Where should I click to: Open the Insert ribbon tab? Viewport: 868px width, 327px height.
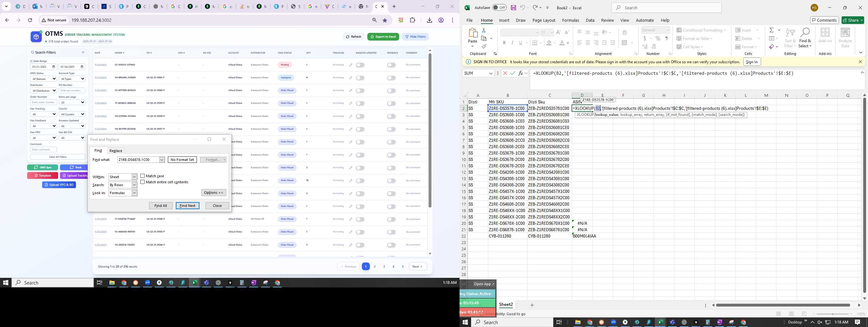(504, 20)
